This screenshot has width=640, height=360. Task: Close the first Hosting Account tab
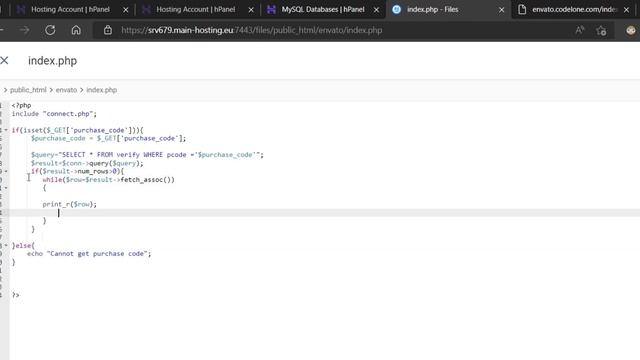click(x=126, y=10)
